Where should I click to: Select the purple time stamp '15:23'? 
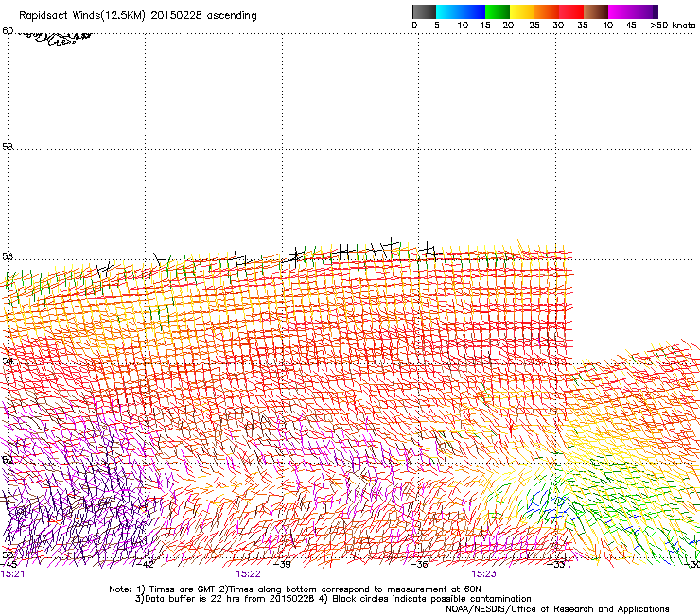click(484, 574)
